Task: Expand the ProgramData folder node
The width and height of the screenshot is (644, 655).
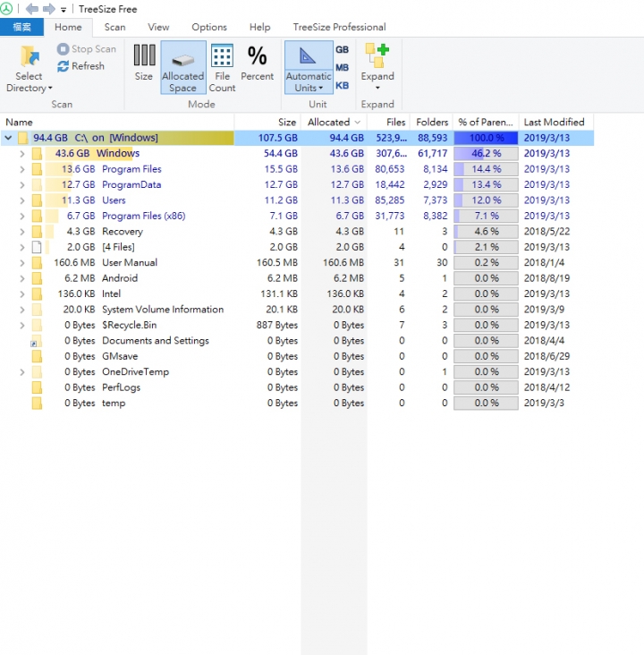Action: pyautogui.click(x=22, y=184)
